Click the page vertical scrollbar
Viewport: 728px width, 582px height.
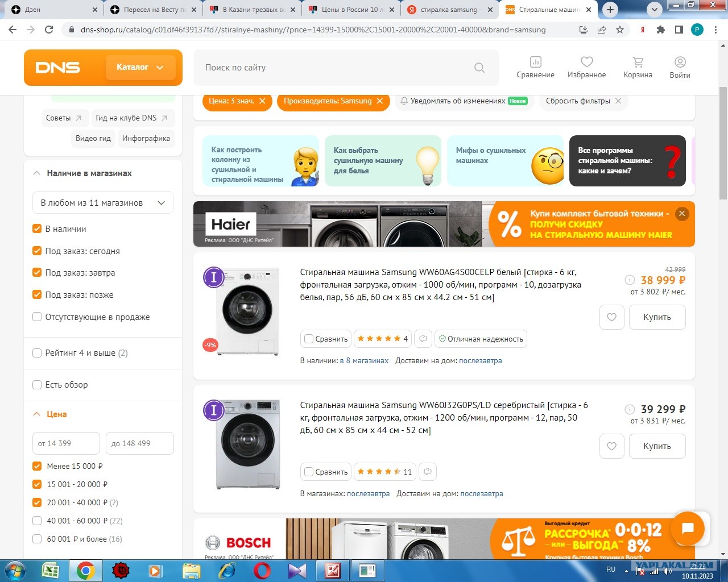[x=723, y=142]
